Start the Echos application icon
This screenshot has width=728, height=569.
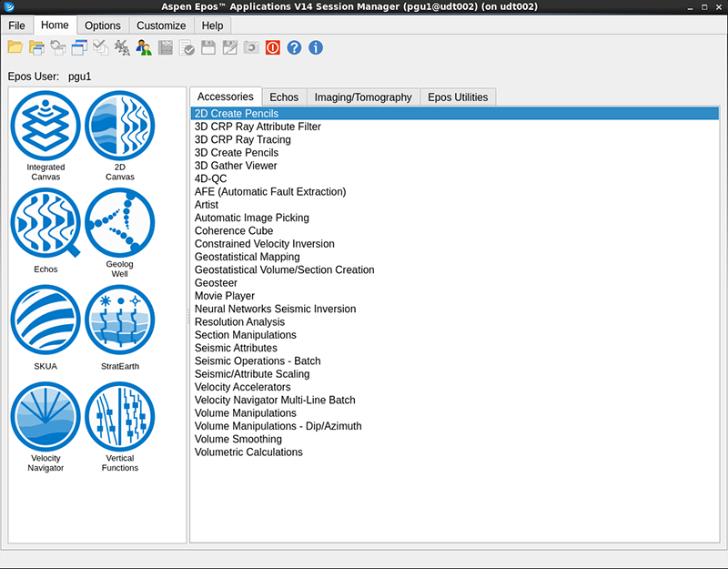pyautogui.click(x=45, y=224)
